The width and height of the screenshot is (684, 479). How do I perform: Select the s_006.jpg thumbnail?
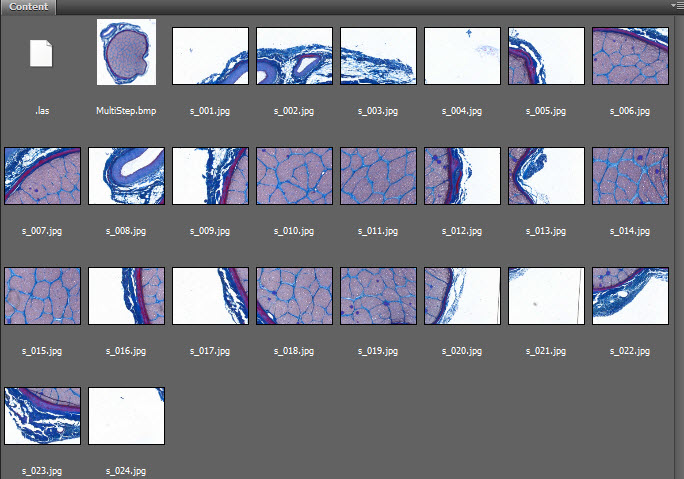point(630,56)
